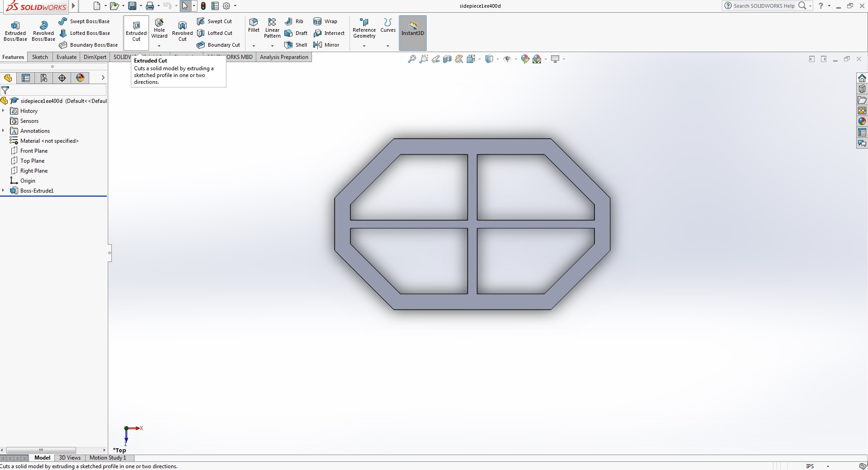Select the Rib tool
The height and width of the screenshot is (470, 868).
tap(294, 21)
